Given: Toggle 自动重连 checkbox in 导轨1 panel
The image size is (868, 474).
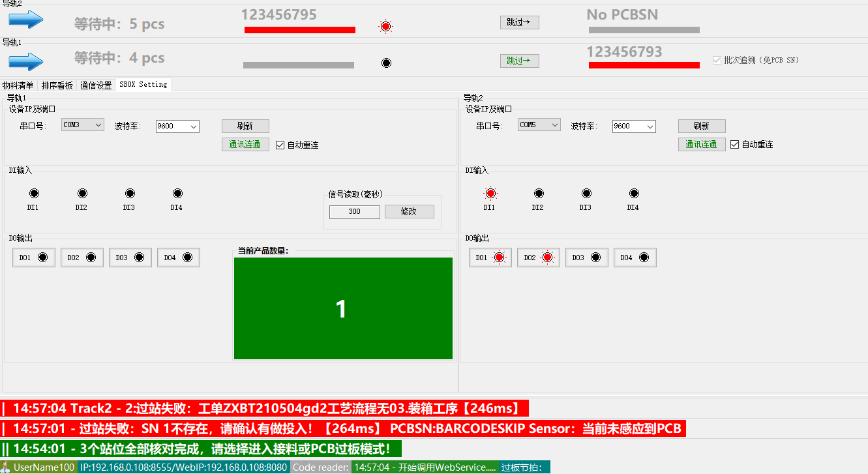Looking at the screenshot, I should click(280, 145).
